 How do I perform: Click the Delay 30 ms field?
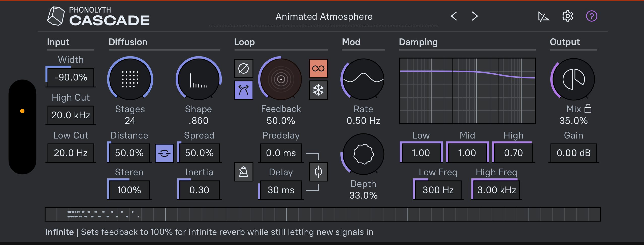(281, 190)
